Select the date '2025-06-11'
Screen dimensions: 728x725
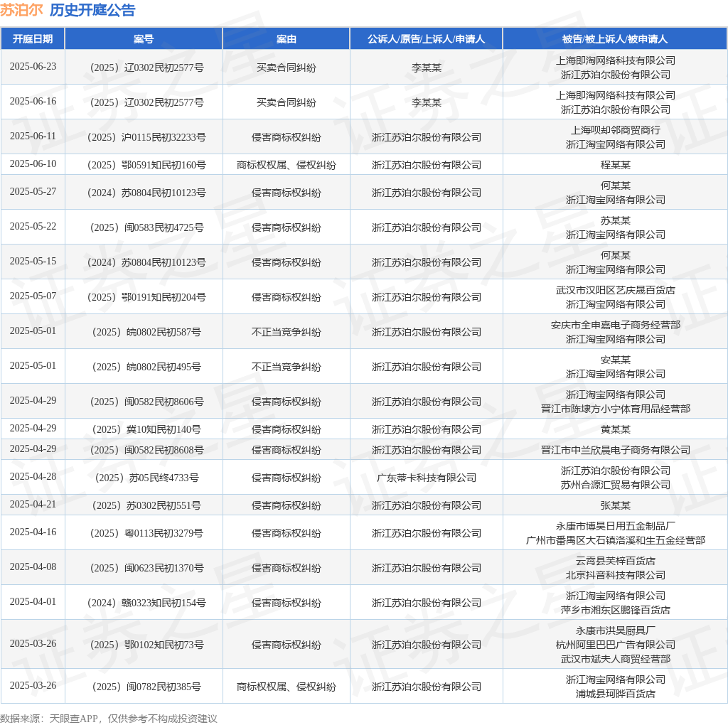33,136
